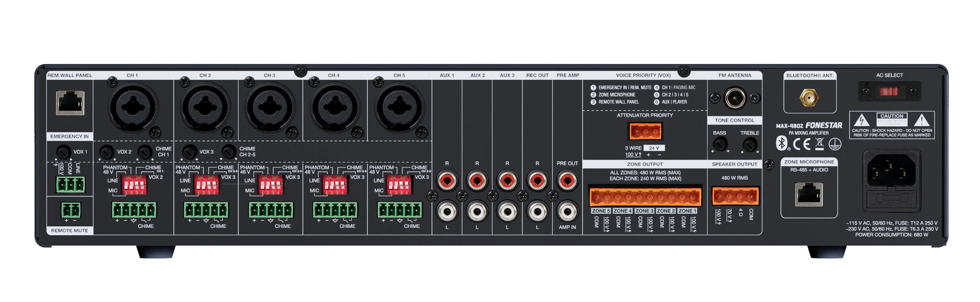Click the AUX 1 red right-channel RCA jack

[x=447, y=180]
